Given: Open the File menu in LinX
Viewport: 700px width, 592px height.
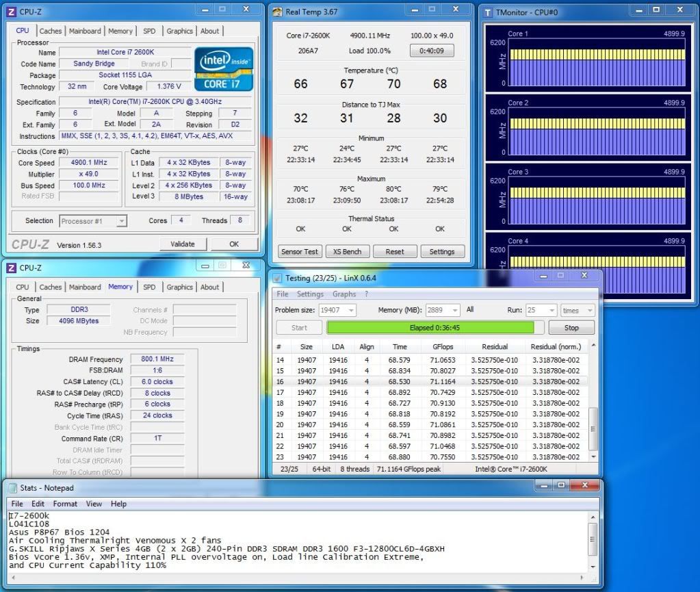Looking at the screenshot, I should [282, 294].
